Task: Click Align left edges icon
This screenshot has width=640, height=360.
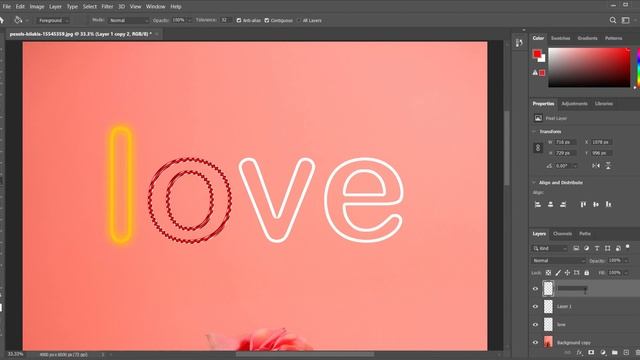Action: (x=538, y=204)
